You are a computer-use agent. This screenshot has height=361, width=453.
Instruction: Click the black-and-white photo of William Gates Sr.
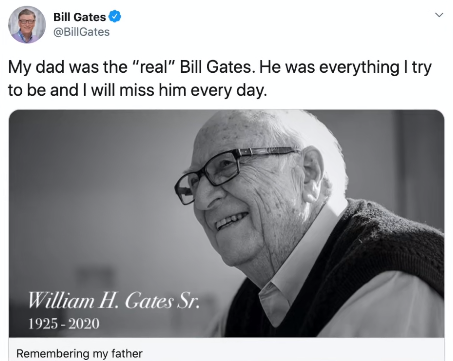[227, 223]
